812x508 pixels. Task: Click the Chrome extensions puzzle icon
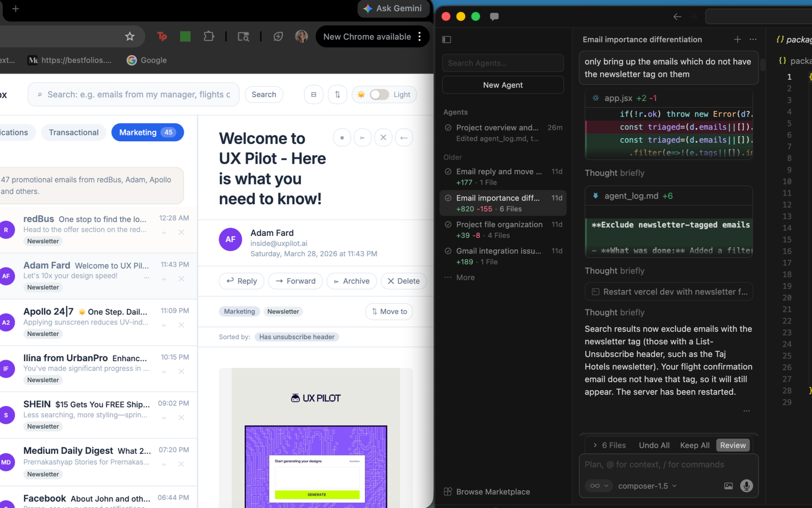[x=208, y=36]
